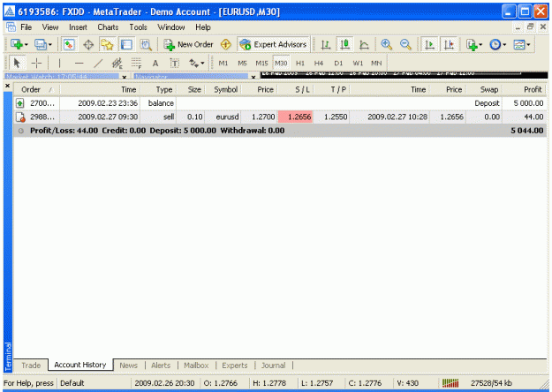The width and height of the screenshot is (552, 392).
Task: Open the Charts menu
Action: pyautogui.click(x=108, y=27)
